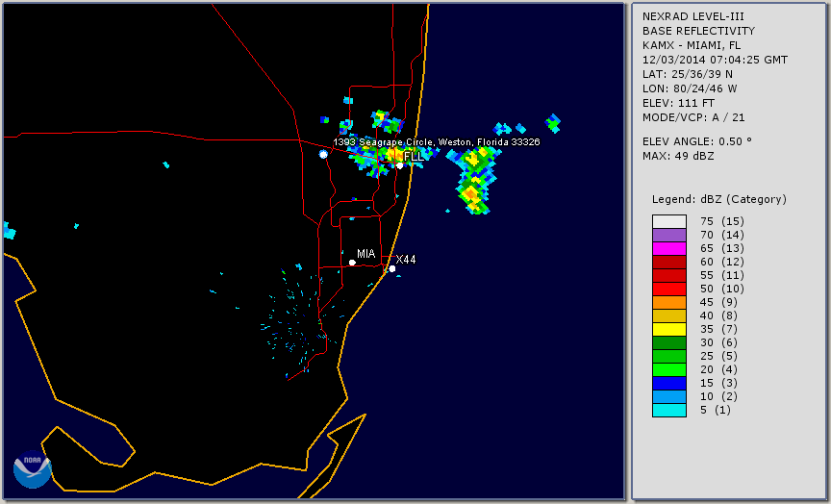Select the 40 dBZ gold legend swatch

pos(669,315)
